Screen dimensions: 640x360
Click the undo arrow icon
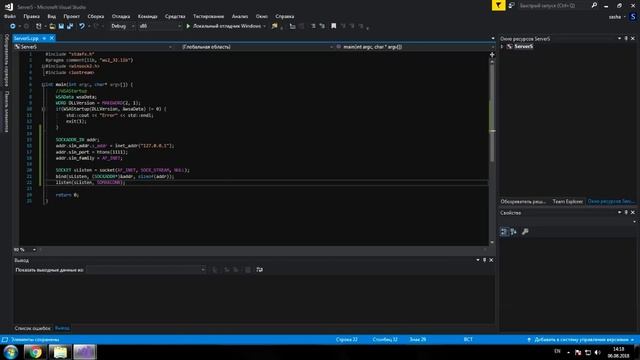[x=82, y=26]
